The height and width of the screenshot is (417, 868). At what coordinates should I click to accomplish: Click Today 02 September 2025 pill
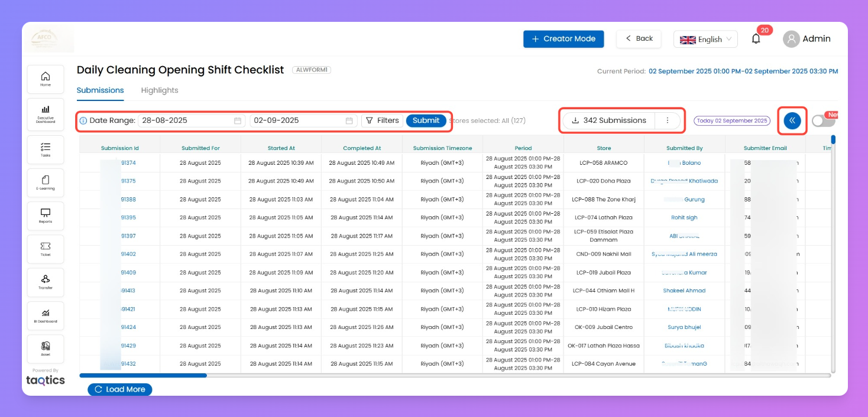pos(732,120)
